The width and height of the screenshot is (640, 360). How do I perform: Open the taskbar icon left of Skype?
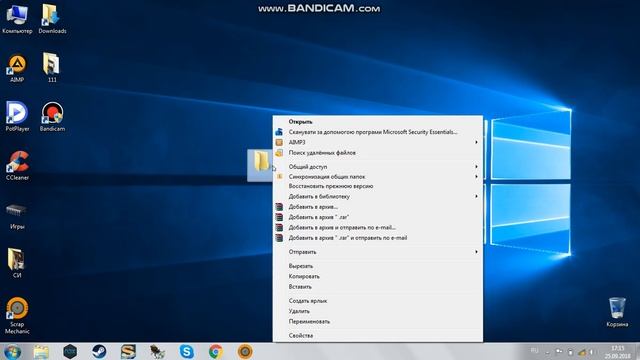(157, 351)
